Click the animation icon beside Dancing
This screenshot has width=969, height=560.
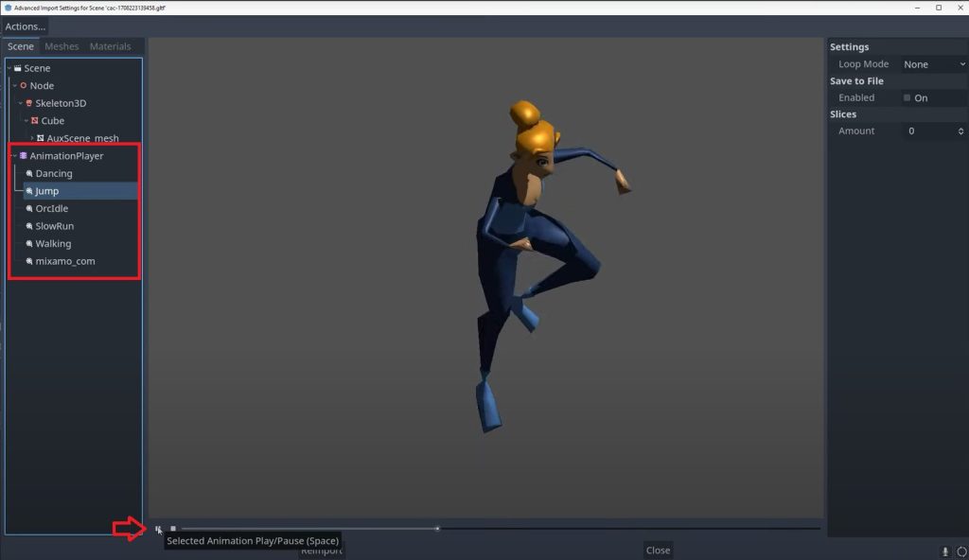[29, 173]
